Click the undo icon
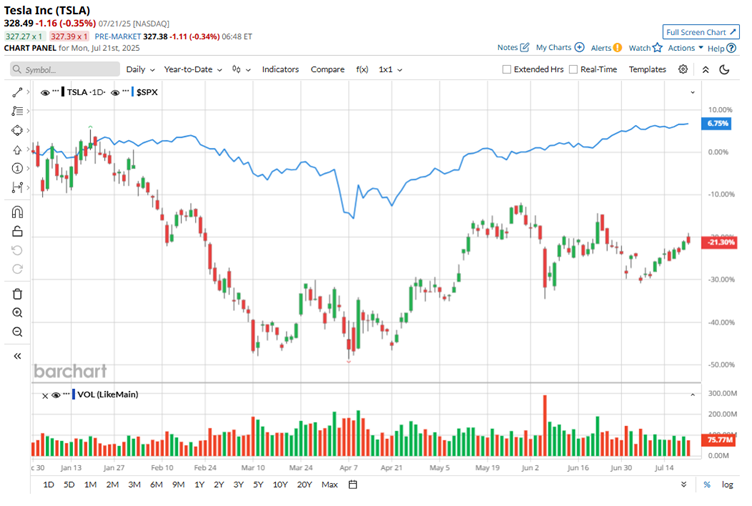 17,250
